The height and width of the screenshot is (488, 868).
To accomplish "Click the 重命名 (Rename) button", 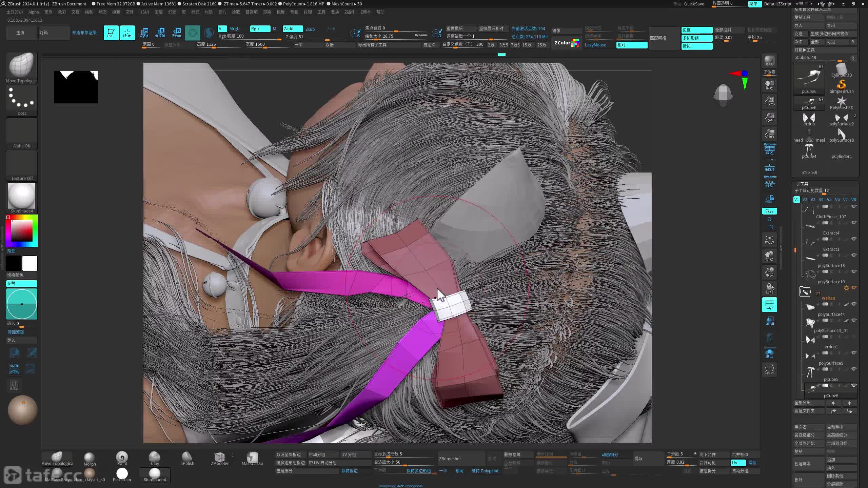I will point(809,427).
